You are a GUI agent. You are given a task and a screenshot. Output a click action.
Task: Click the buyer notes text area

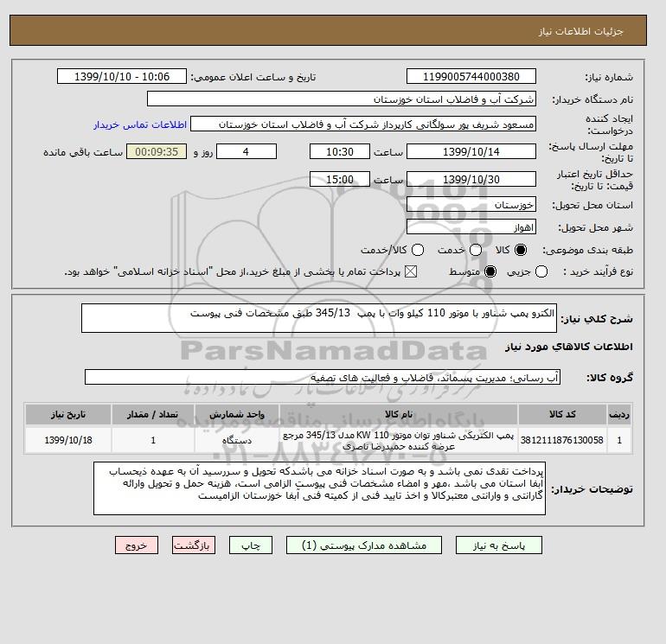(319, 488)
